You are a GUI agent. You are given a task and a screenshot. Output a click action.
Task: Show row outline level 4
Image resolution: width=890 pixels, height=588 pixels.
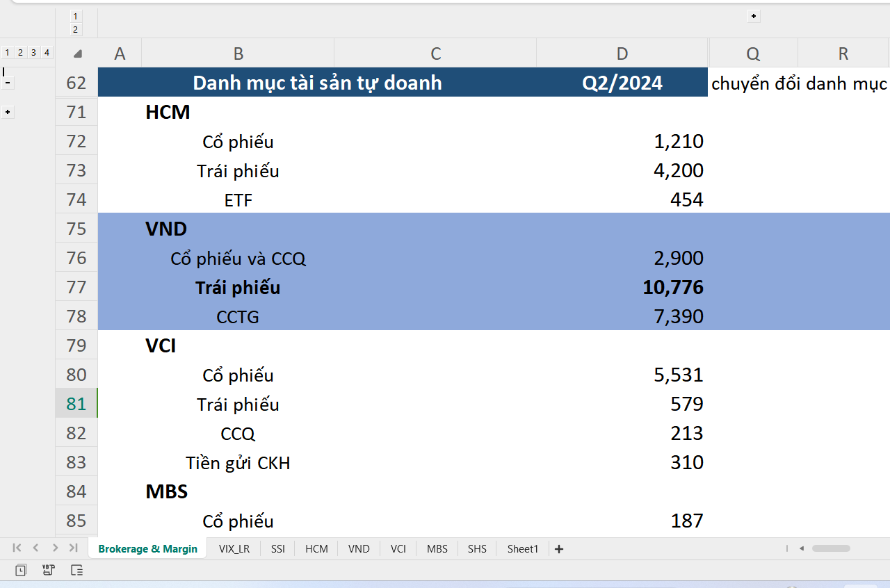click(47, 52)
